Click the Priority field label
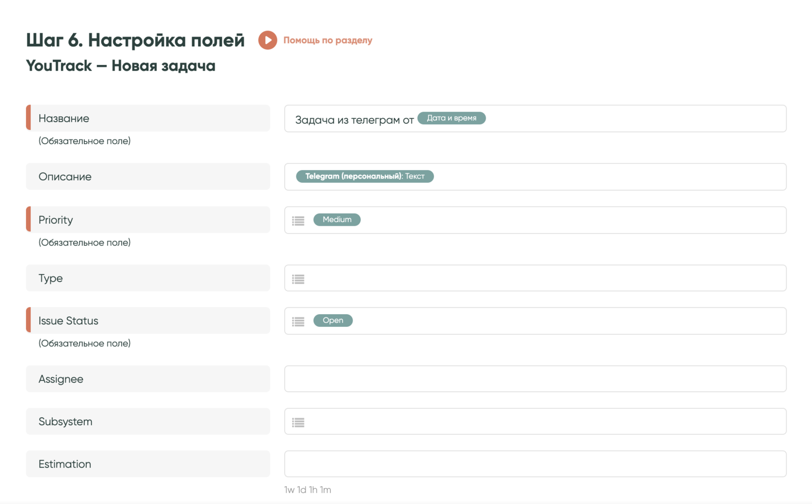Viewport: 812px width, 504px height. 56,220
